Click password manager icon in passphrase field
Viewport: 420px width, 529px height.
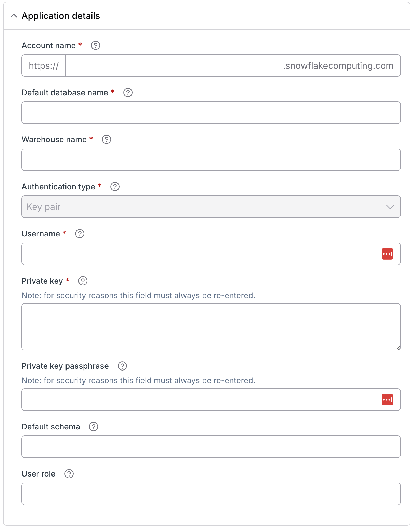point(387,400)
